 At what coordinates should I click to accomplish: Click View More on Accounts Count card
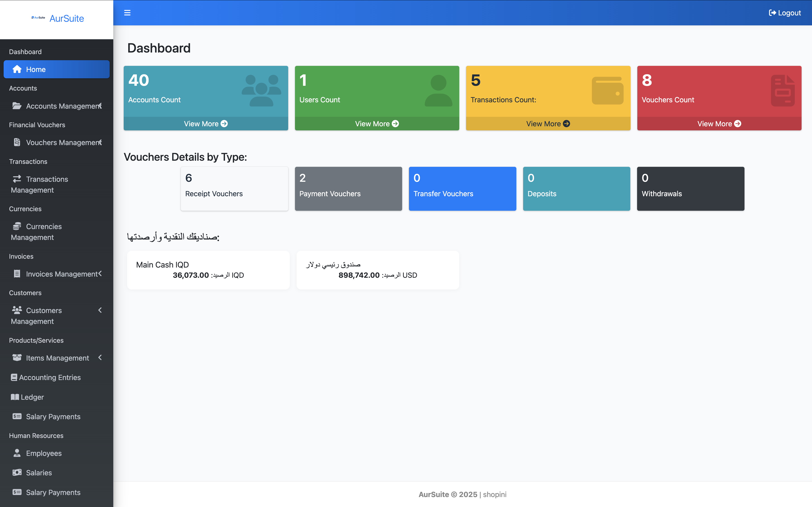[x=206, y=124]
